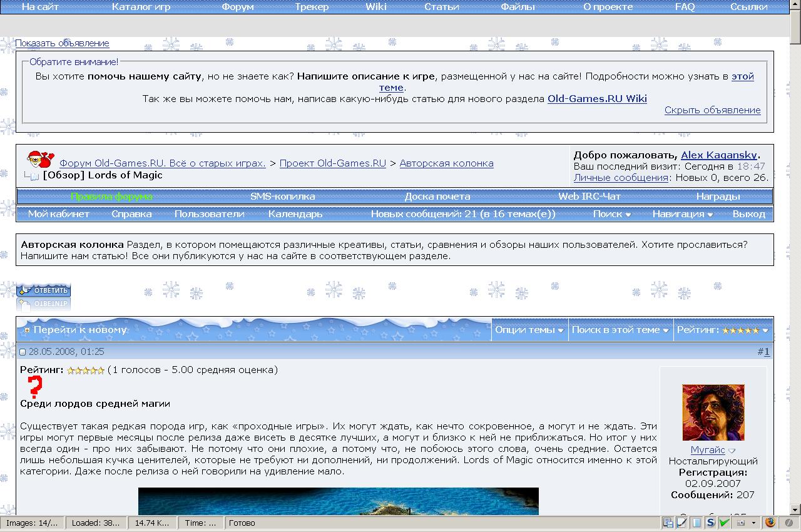Viewport: 801px width, 532px height.
Task: Expand Поиск в этой теме dropdown
Action: 620,330
